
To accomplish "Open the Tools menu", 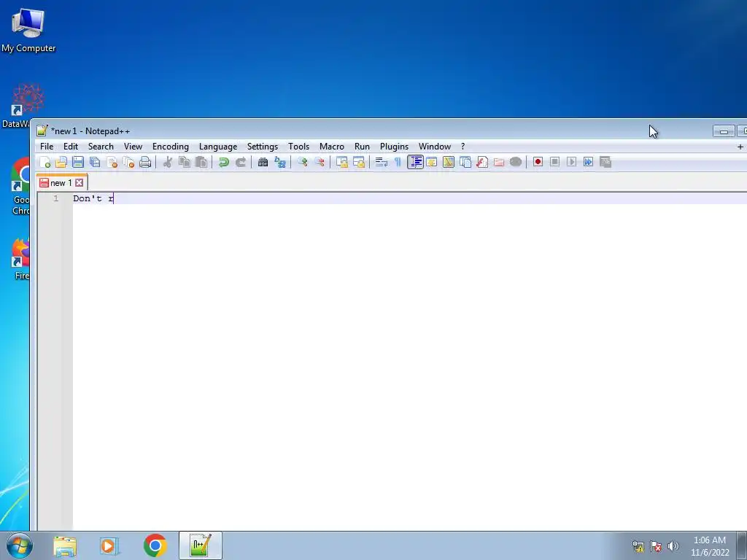I will 298,146.
